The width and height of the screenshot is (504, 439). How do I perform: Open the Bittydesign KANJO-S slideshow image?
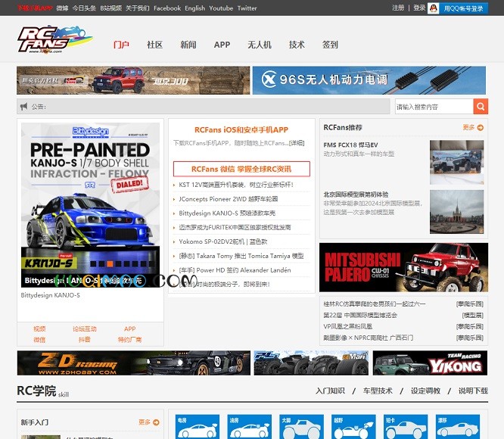90,205
